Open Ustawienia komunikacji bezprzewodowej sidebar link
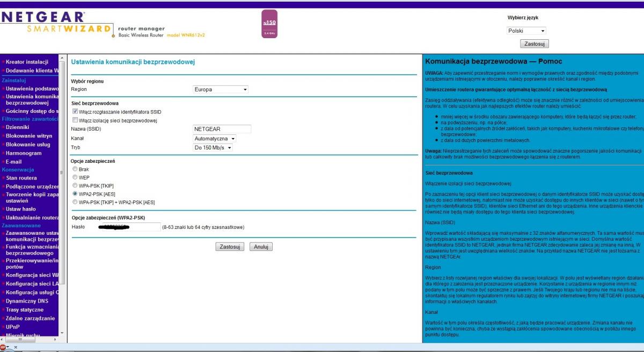644x352 pixels. (32, 99)
